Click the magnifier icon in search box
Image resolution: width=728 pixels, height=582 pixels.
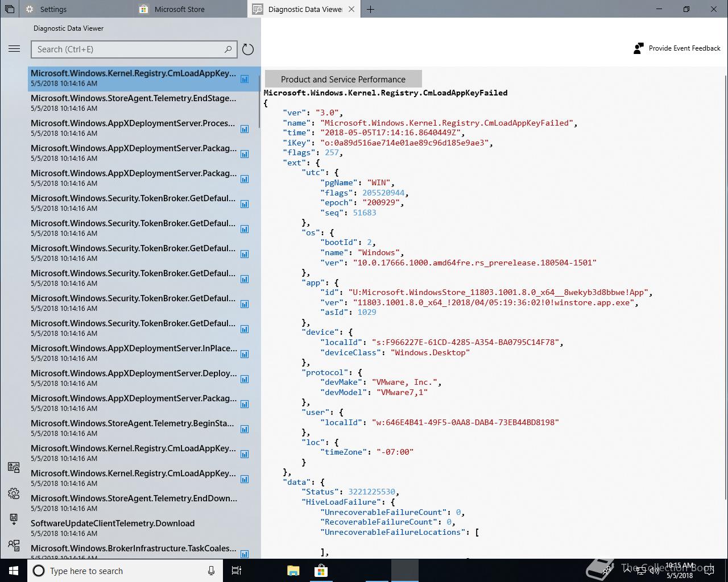click(x=228, y=49)
